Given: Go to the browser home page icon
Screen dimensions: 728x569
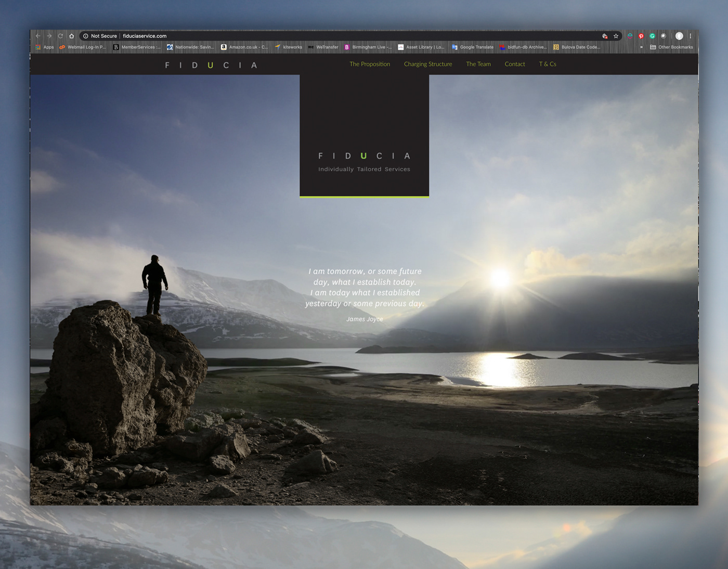Looking at the screenshot, I should (x=72, y=36).
